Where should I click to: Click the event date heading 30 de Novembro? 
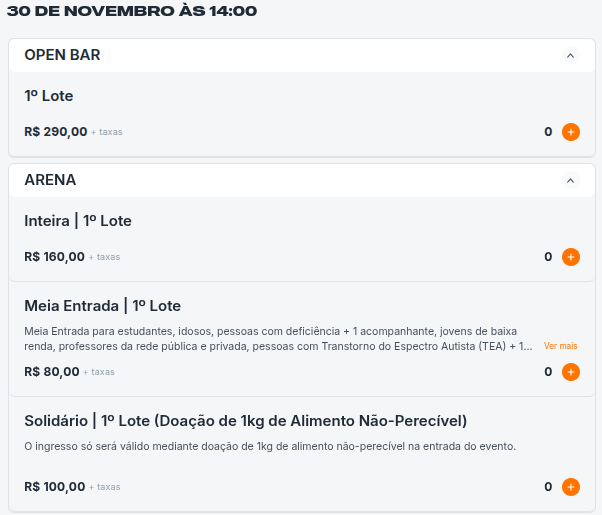(132, 12)
